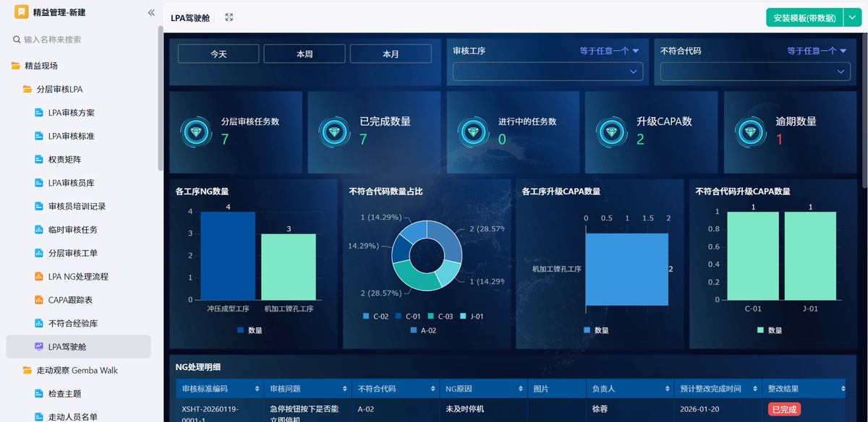Screen dimensions: 868x422
Task: Open the 审核工序 dropdown selector
Action: point(548,71)
